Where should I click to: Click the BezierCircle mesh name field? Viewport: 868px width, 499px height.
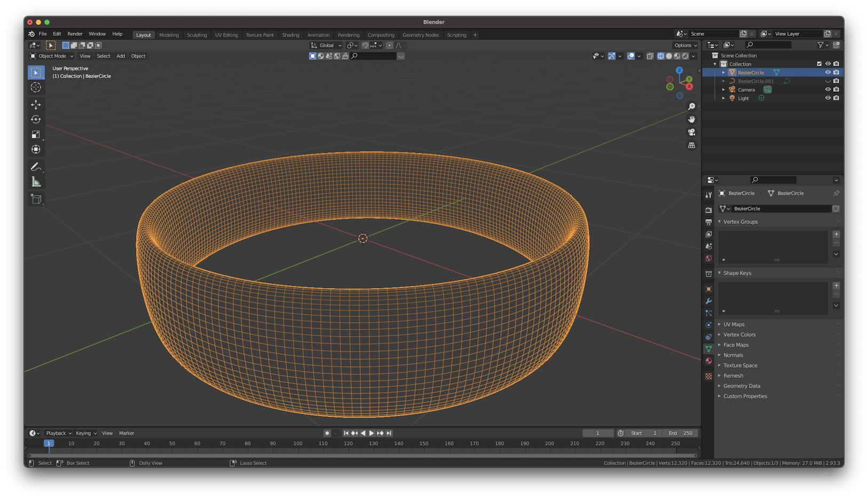782,209
